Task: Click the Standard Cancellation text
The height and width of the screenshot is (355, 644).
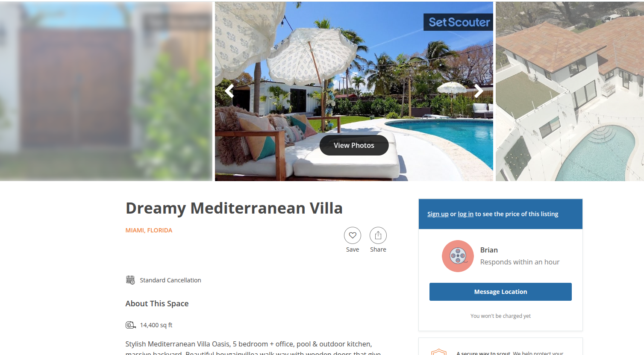Action: 171,280
